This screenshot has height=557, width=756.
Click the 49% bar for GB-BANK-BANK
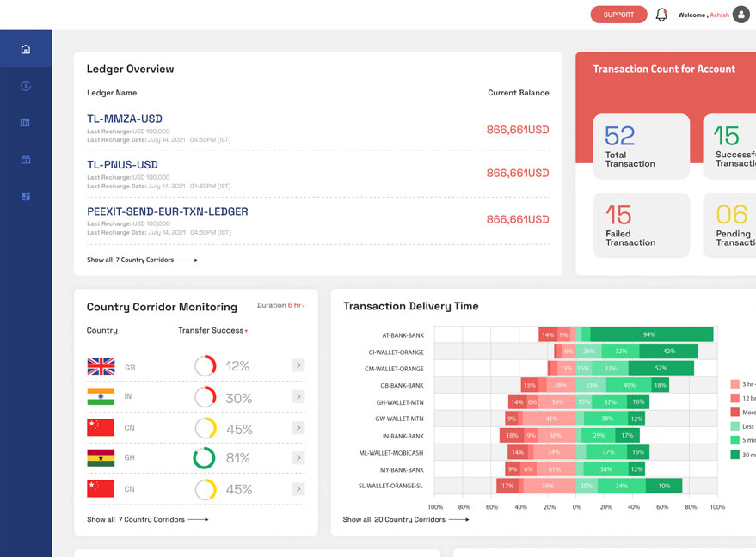pos(630,385)
